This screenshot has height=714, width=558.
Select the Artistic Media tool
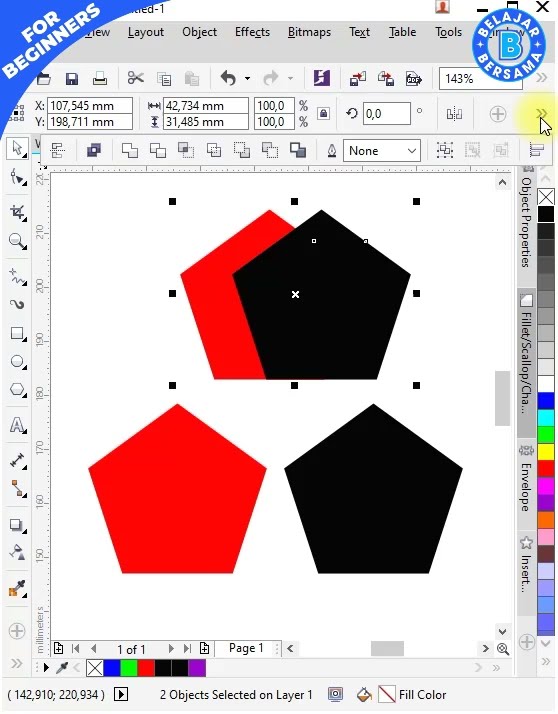(17, 305)
